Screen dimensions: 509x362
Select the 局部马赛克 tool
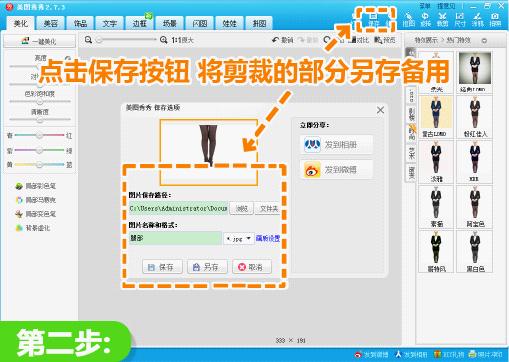[36, 200]
